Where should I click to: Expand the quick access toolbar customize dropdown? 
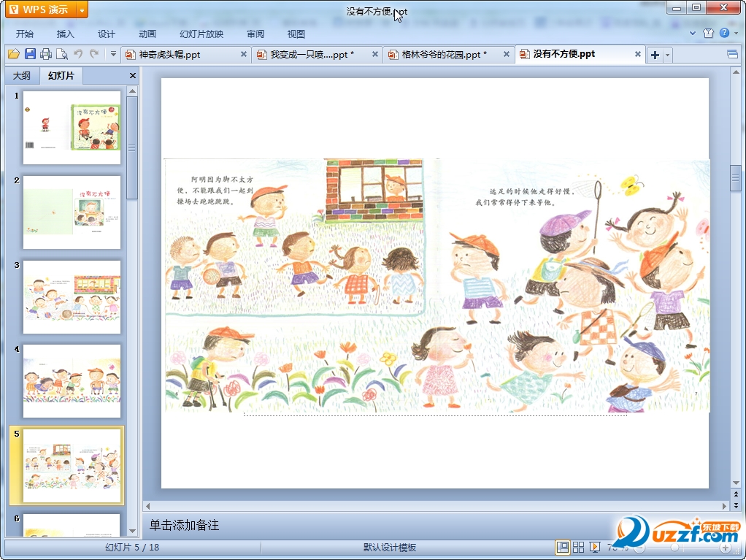tap(113, 54)
